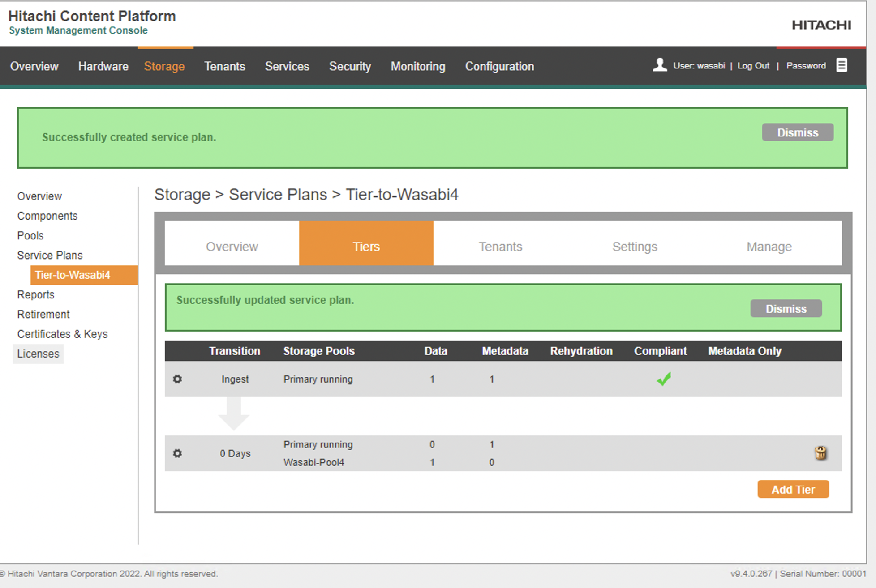The height and width of the screenshot is (588, 876).
Task: Open the Security menu
Action: [x=350, y=66]
